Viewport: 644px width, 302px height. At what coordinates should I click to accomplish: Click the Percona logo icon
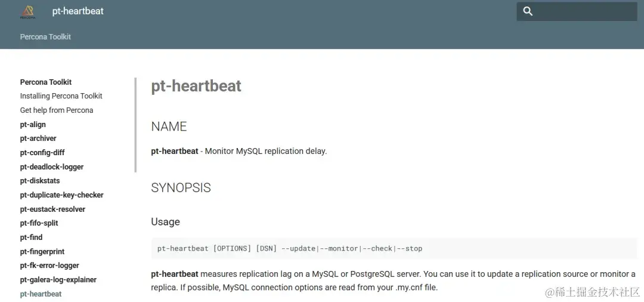pos(27,12)
